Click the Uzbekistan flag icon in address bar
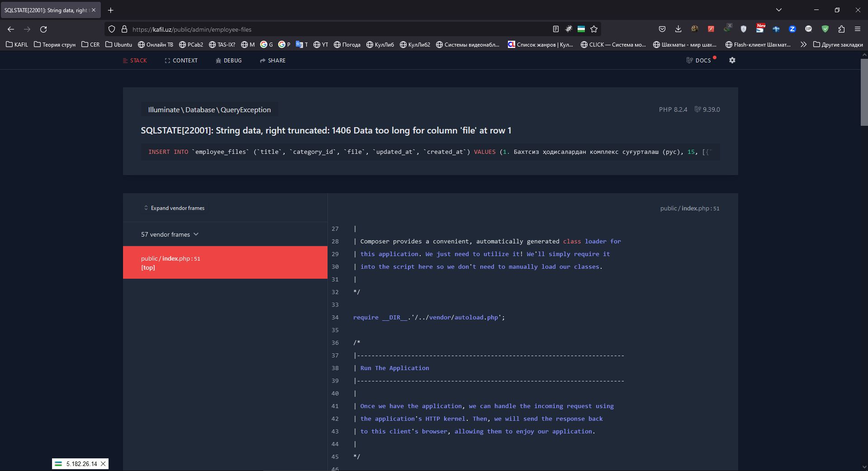This screenshot has width=868, height=471. pos(581,29)
